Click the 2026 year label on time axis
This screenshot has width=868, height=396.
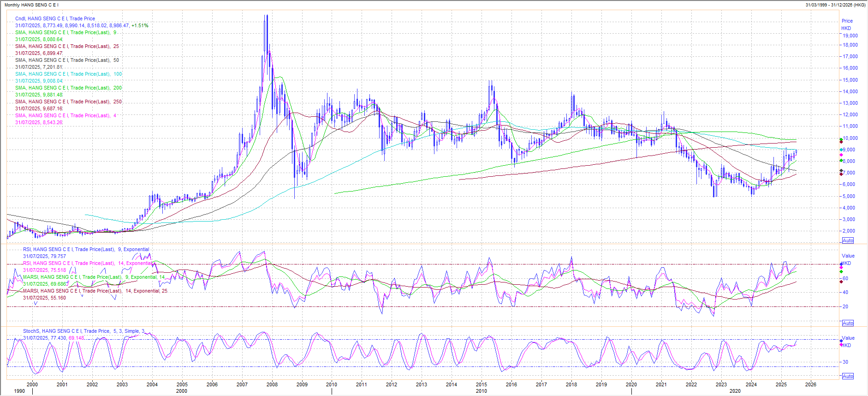(x=811, y=384)
